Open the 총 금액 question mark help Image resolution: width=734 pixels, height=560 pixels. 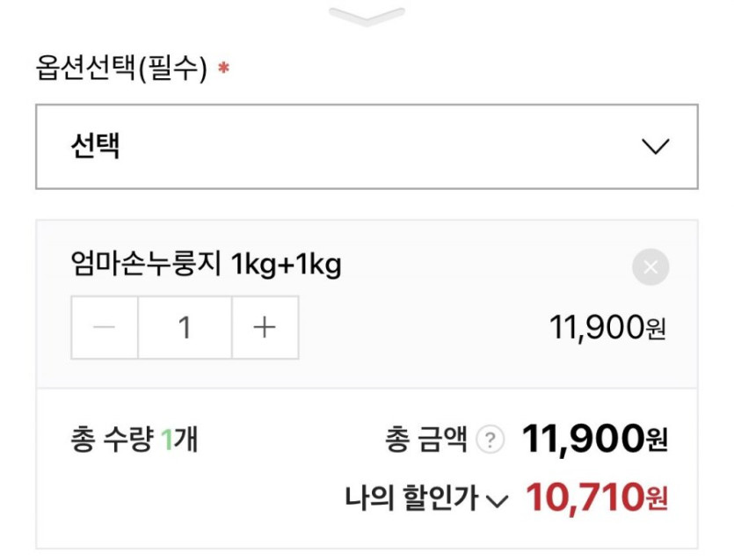point(491,440)
